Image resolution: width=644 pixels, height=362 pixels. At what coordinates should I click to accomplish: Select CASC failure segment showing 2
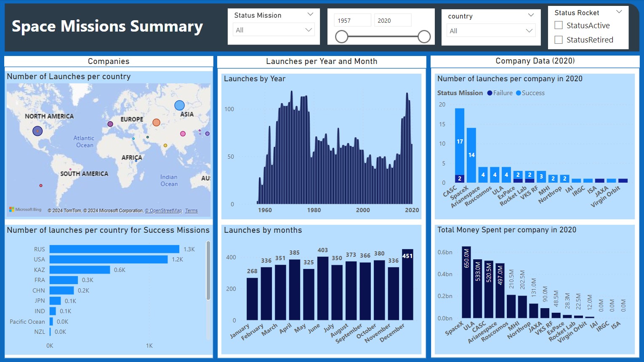coord(460,178)
